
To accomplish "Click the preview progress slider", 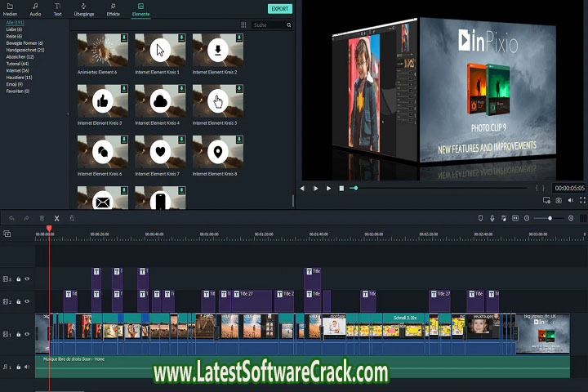I will coord(438,188).
